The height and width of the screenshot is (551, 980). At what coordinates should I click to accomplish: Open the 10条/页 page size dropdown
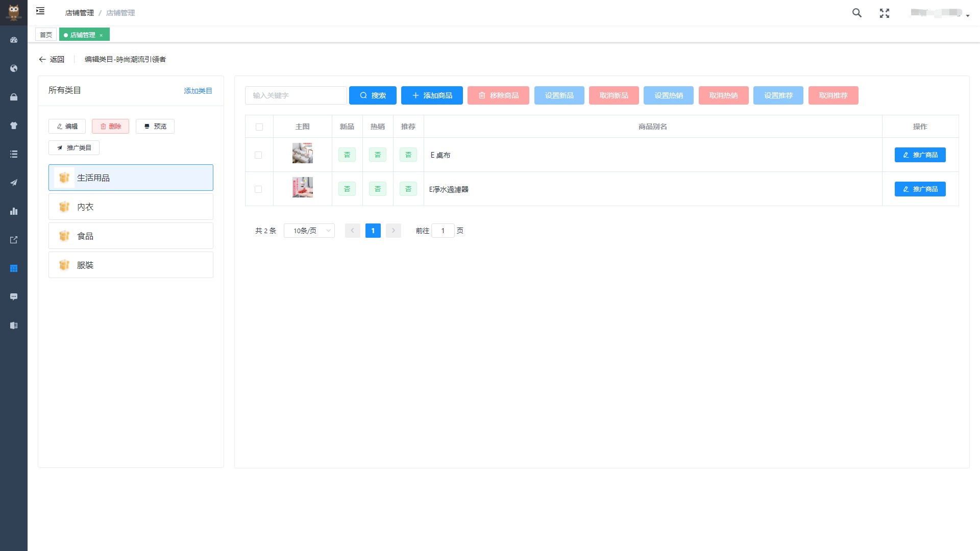[x=309, y=231]
